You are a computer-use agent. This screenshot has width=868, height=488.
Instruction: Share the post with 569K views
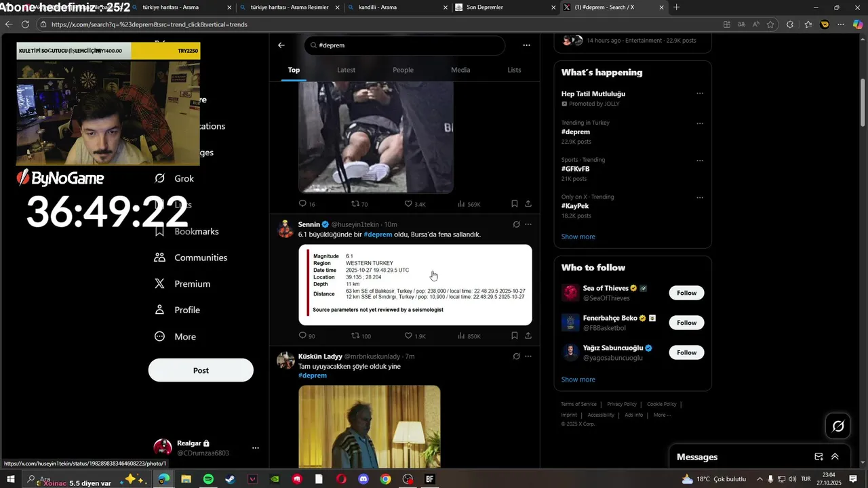pos(528,203)
